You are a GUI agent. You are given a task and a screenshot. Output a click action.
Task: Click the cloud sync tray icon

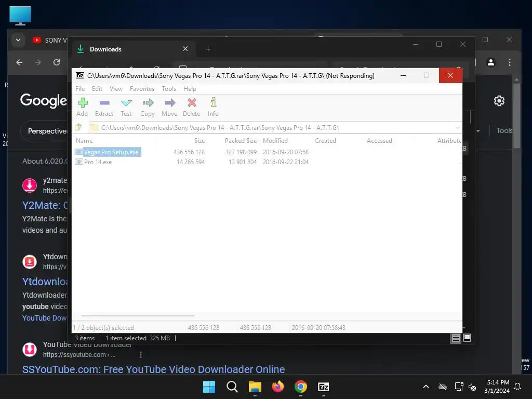(443, 387)
